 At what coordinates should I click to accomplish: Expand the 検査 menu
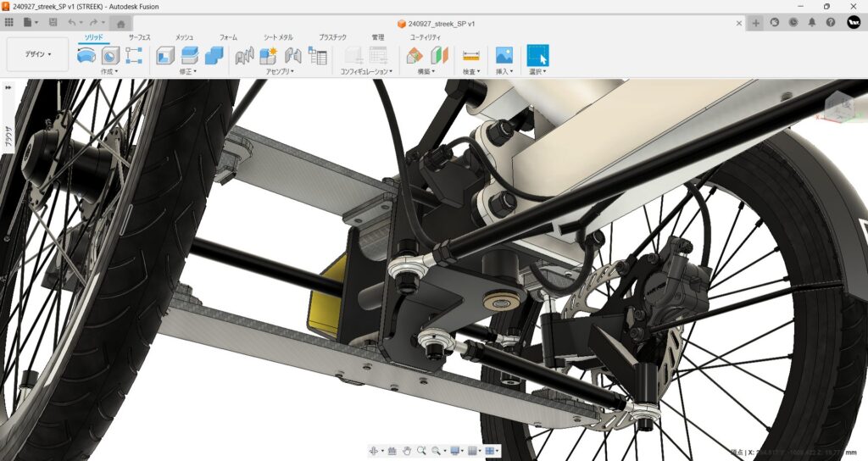click(x=471, y=71)
